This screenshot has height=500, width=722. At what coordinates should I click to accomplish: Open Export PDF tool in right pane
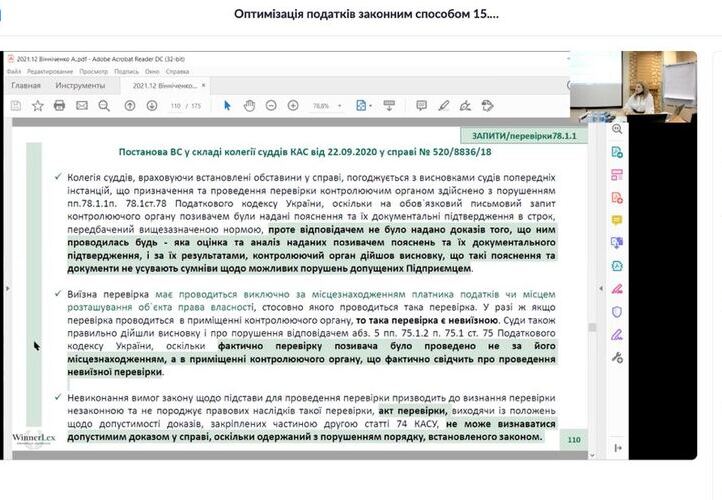click(617, 198)
